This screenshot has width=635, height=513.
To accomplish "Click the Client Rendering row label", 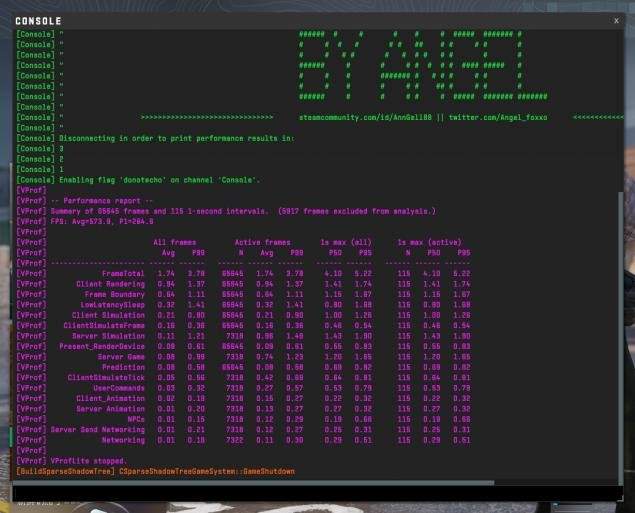I will tap(111, 284).
